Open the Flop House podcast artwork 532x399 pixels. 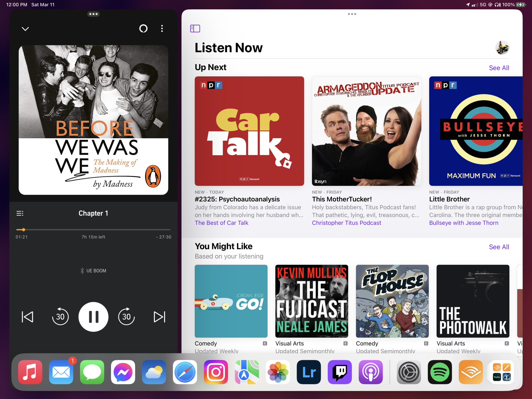[392, 301]
